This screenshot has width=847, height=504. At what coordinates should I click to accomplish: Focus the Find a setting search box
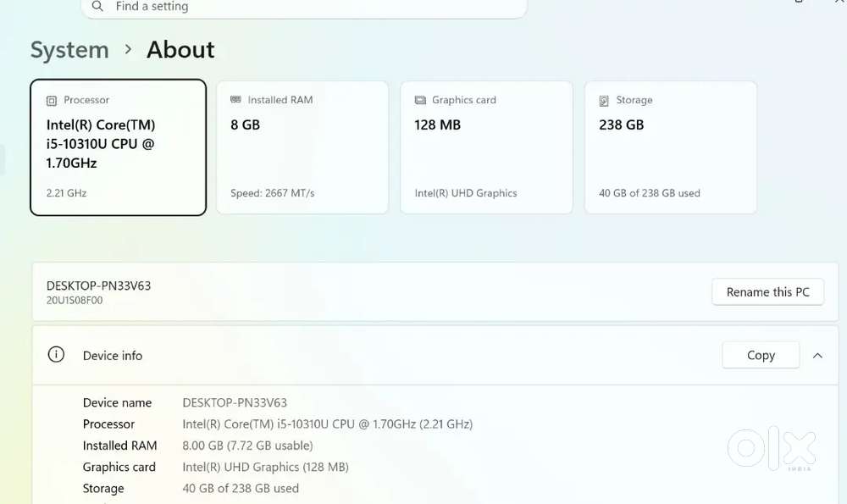303,7
